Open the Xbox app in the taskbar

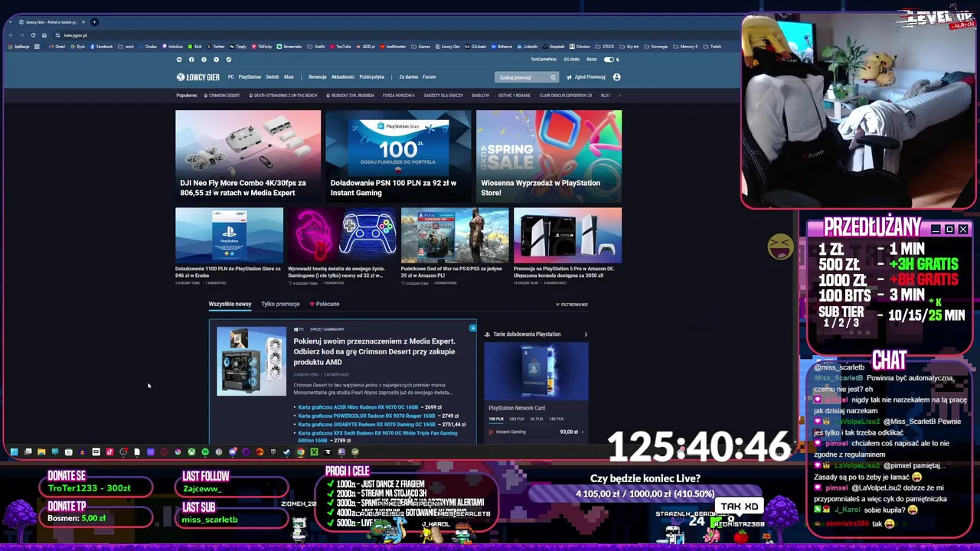191,452
